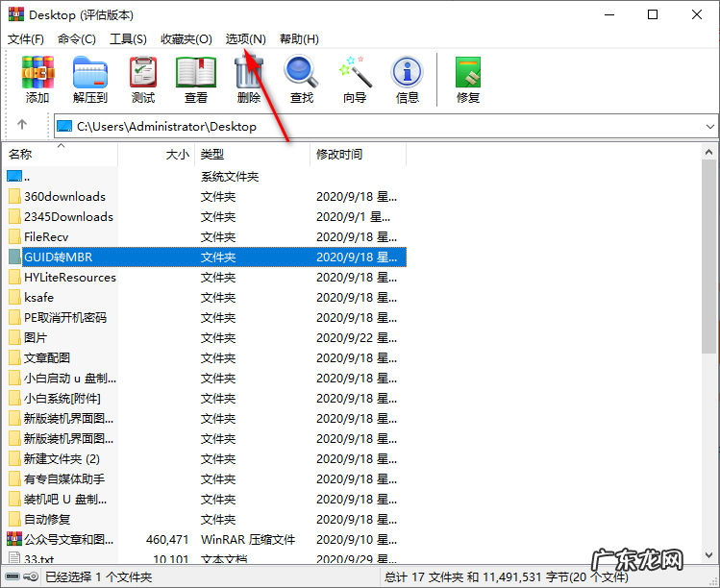The width and height of the screenshot is (720, 588).
Task: Click the 查找 (Find) magnifier icon
Action: [x=301, y=72]
